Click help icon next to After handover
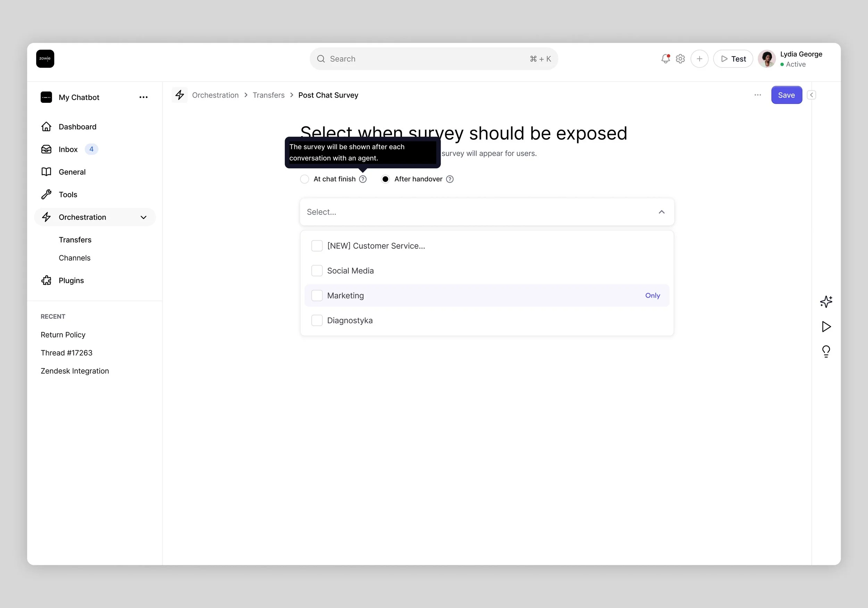 tap(450, 179)
